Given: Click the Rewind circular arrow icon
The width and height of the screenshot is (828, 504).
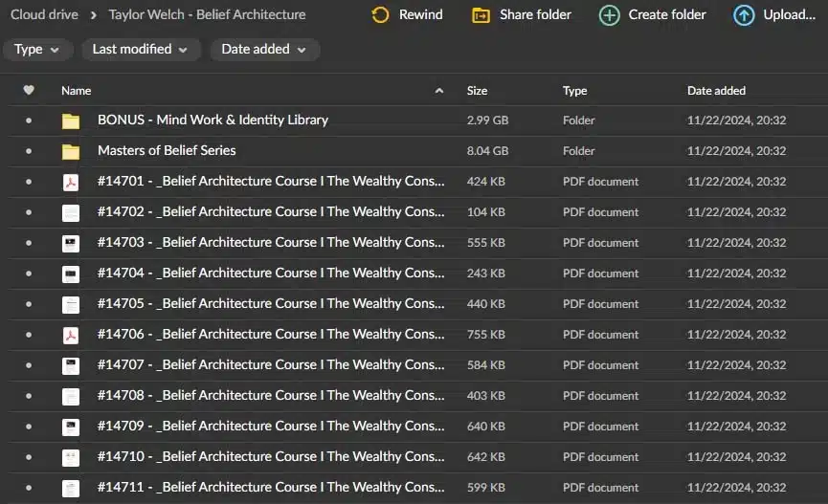Looking at the screenshot, I should point(380,14).
